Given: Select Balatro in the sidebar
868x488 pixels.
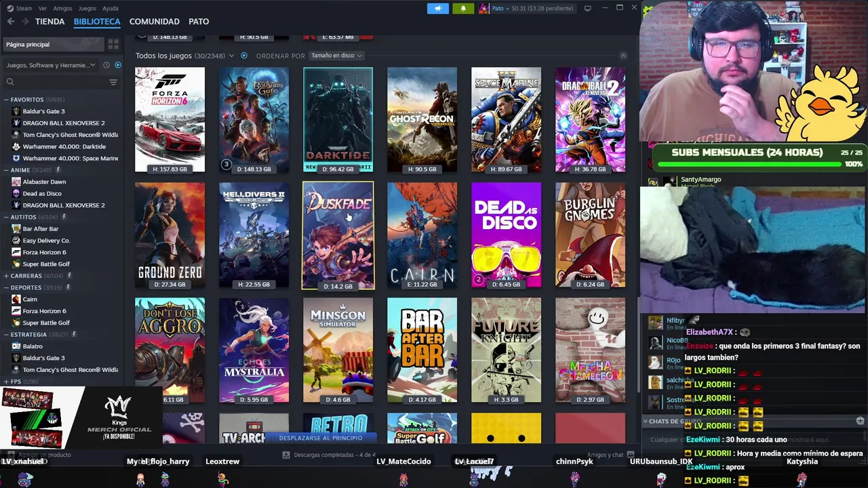Looking at the screenshot, I should point(33,346).
